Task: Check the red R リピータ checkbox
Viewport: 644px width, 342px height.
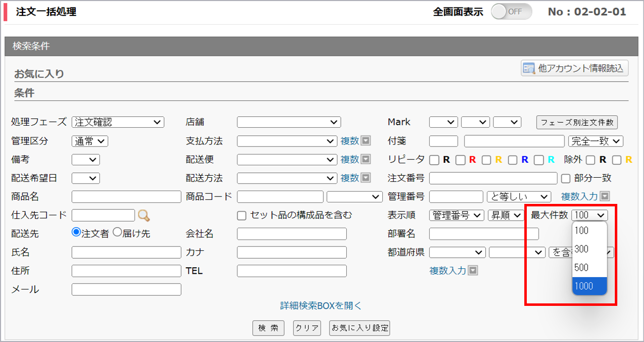Action: point(460,160)
